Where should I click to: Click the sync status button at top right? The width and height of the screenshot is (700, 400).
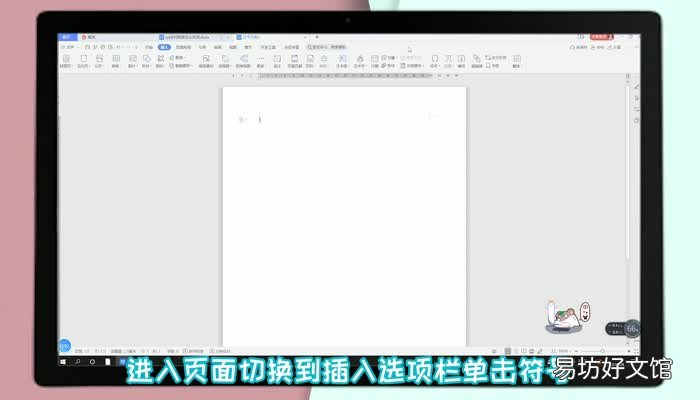pyautogui.click(x=579, y=47)
